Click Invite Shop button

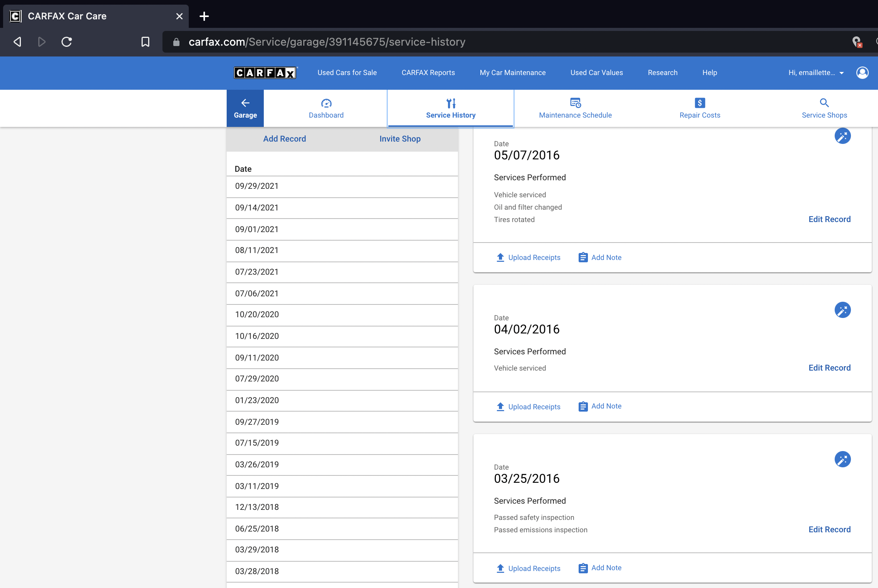(400, 139)
